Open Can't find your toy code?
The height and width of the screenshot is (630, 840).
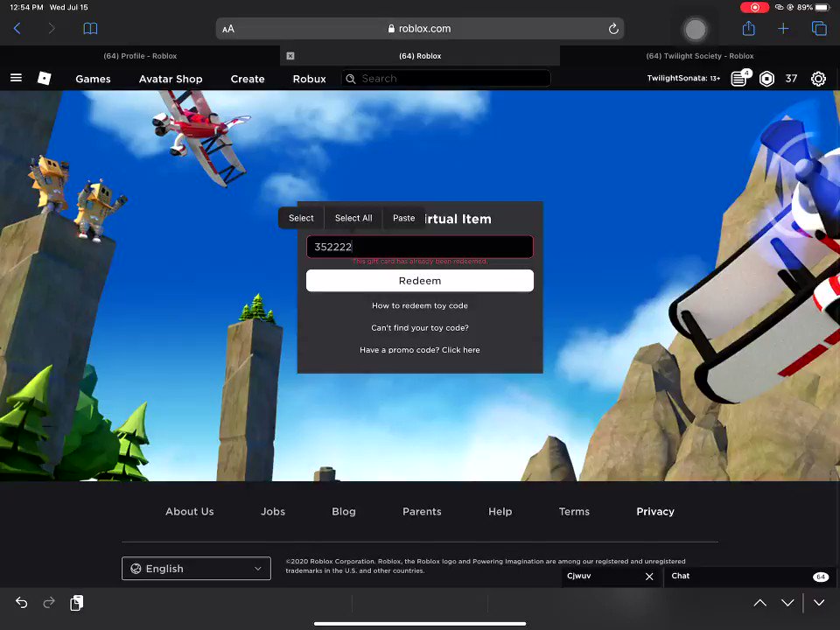420,327
